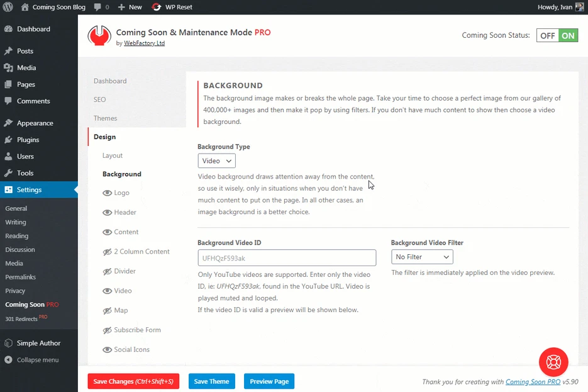
Task: Switch Coming Soon Status to OFF
Action: pos(548,36)
